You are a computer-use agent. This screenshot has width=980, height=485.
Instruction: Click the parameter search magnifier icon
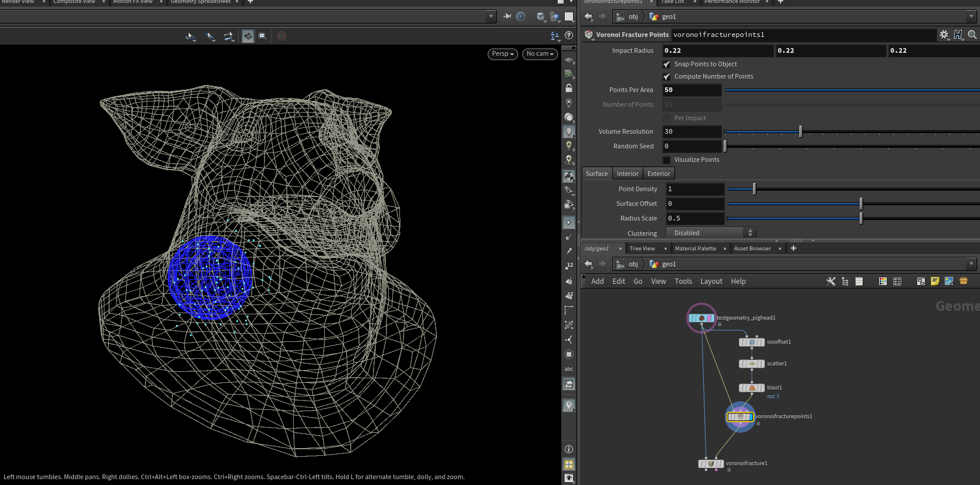click(x=972, y=35)
